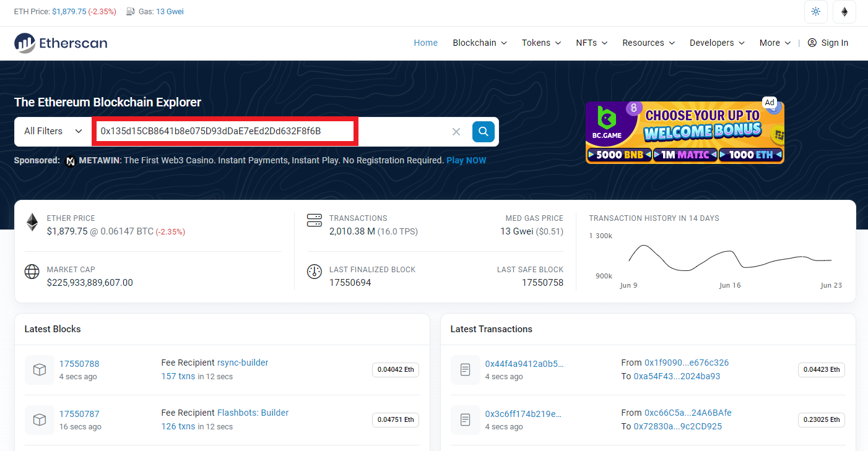Open the Ethereum network selector icon
Image resolution: width=868 pixels, height=451 pixels.
(x=844, y=12)
